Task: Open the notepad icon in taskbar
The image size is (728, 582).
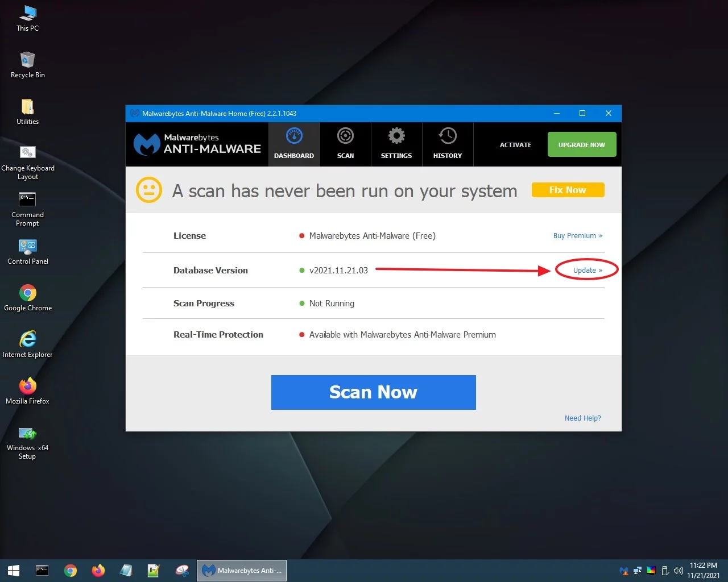Action: pos(126,571)
